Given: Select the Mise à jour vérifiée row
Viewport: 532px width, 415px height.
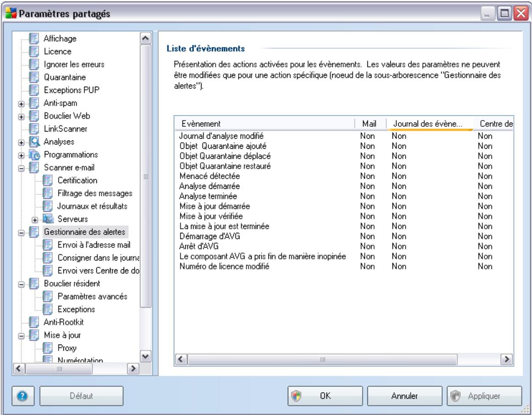Looking at the screenshot, I should (x=344, y=216).
